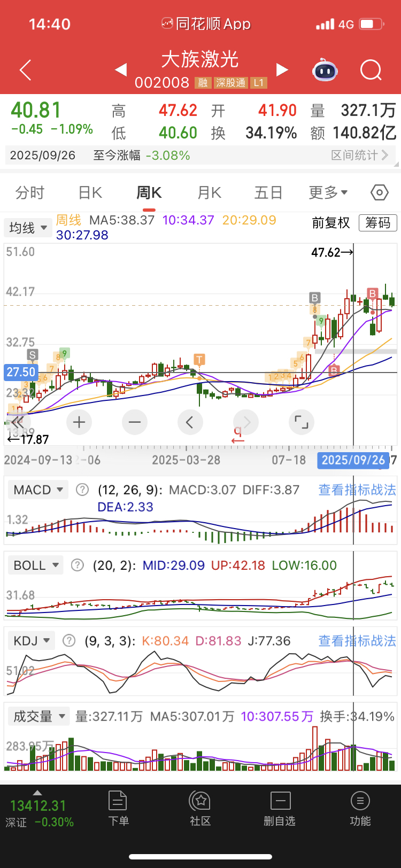Open MACD indicator selector dropdown
The height and width of the screenshot is (868, 401).
(38, 490)
